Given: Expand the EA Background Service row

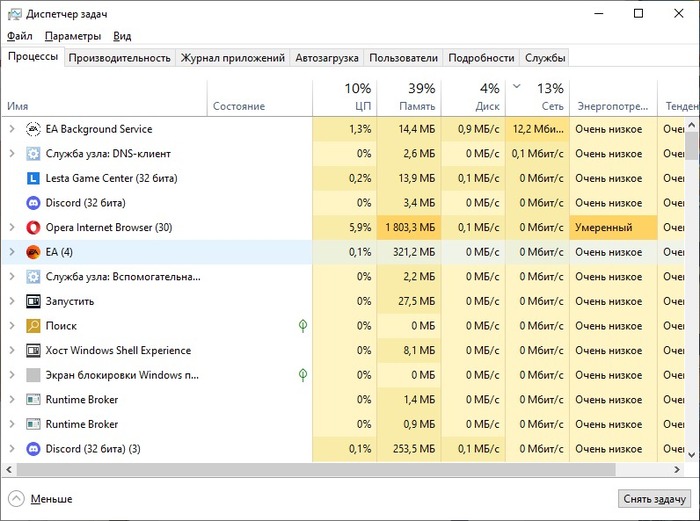Looking at the screenshot, I should tap(12, 129).
